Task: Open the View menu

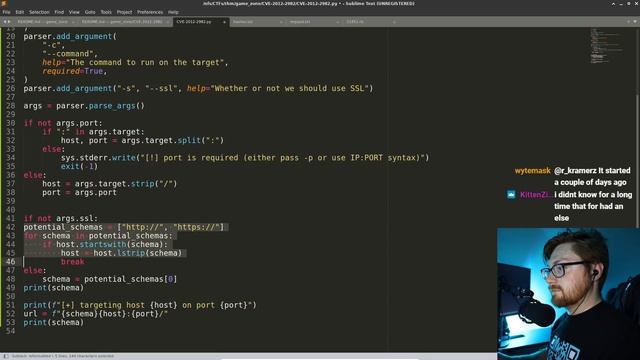Action: click(x=74, y=12)
